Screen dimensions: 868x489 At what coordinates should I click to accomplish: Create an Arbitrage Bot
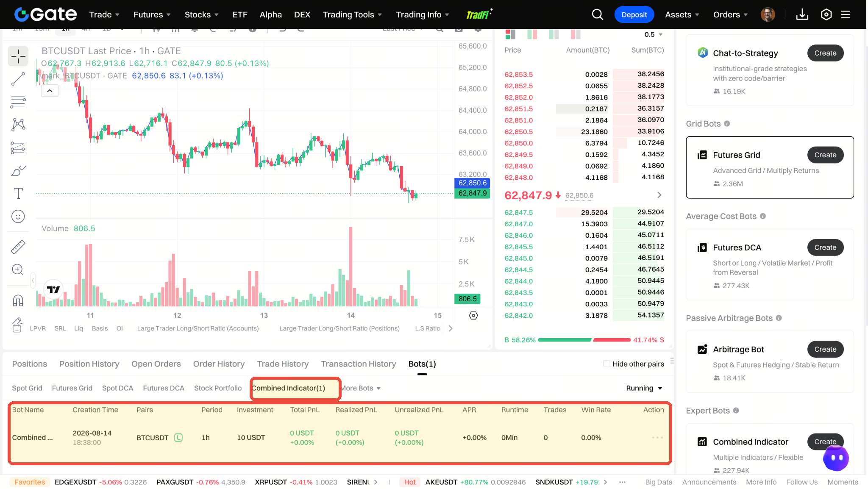click(825, 349)
